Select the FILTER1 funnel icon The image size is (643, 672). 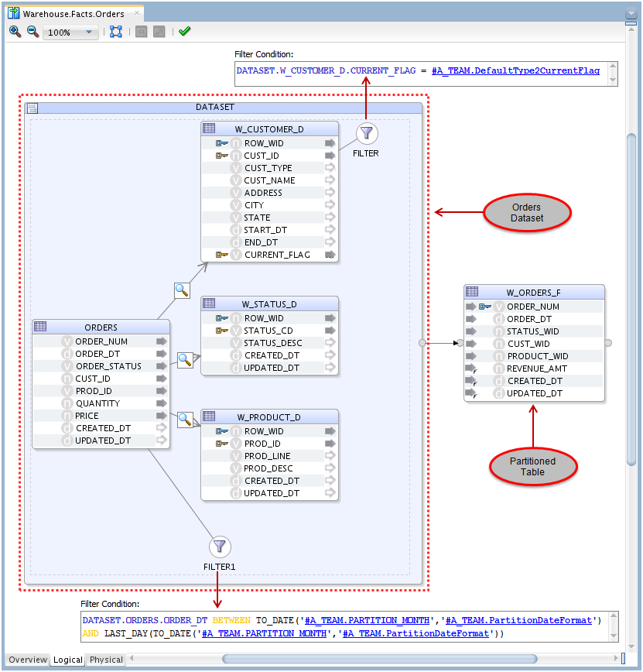[x=220, y=547]
